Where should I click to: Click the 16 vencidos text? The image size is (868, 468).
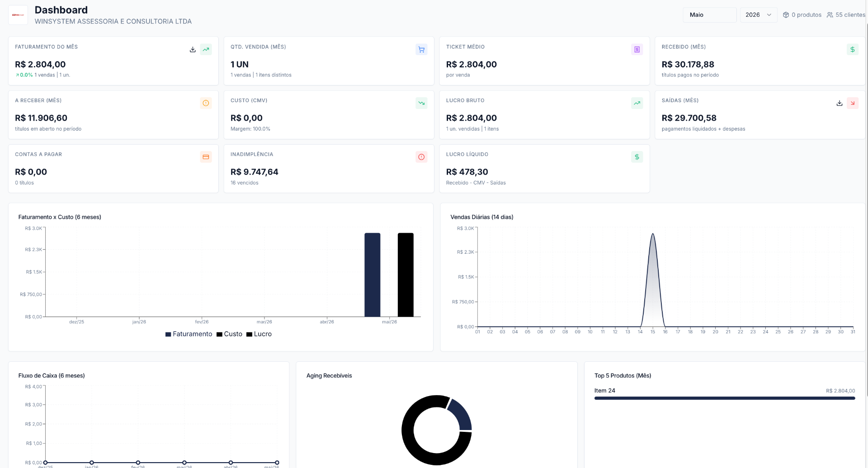click(245, 183)
